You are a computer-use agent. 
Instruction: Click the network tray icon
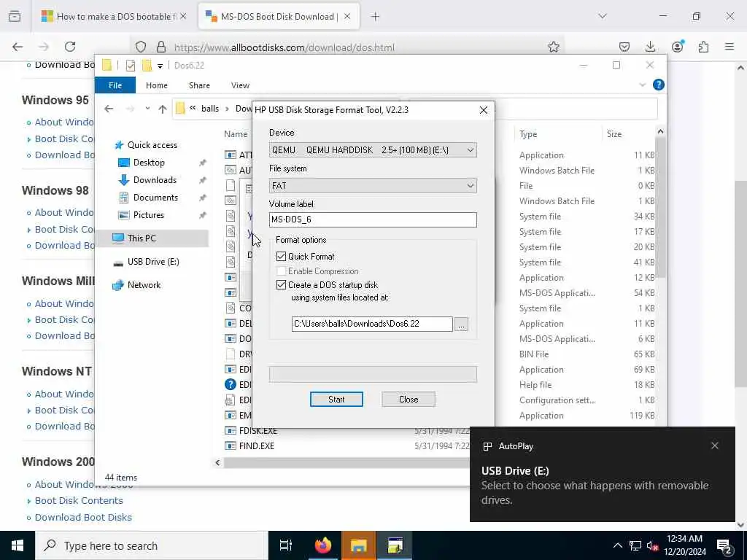tap(635, 545)
